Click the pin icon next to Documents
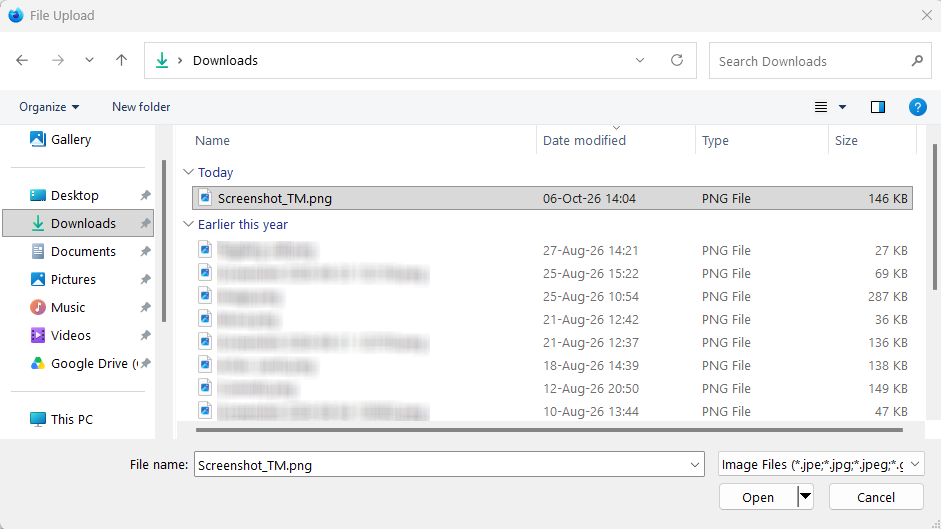 click(145, 252)
